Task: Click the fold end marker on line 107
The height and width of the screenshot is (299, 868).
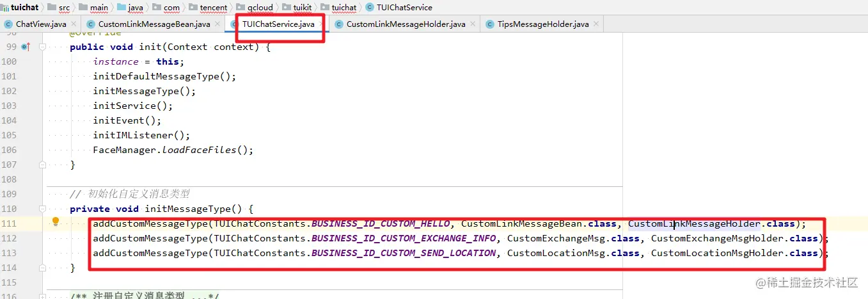Action: click(x=43, y=165)
